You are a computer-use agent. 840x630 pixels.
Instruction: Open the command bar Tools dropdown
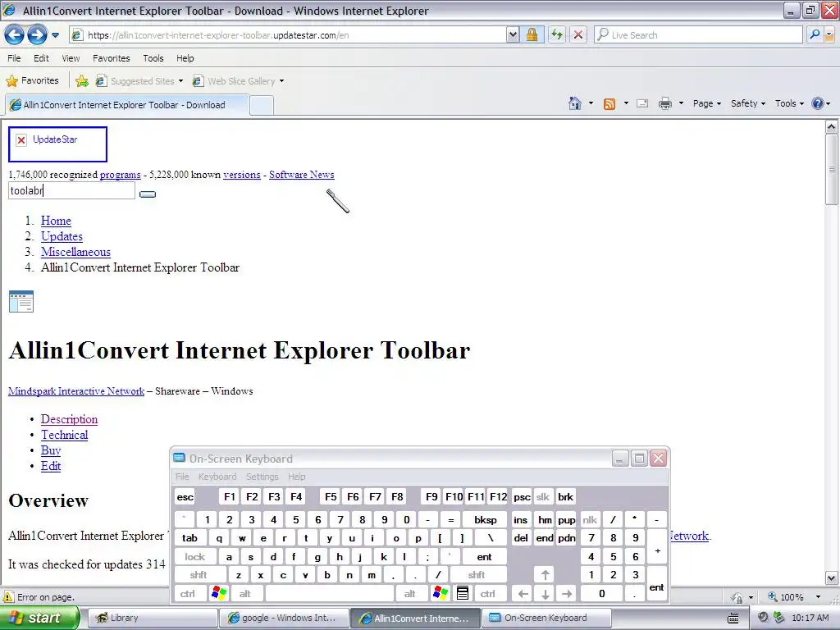coord(789,103)
